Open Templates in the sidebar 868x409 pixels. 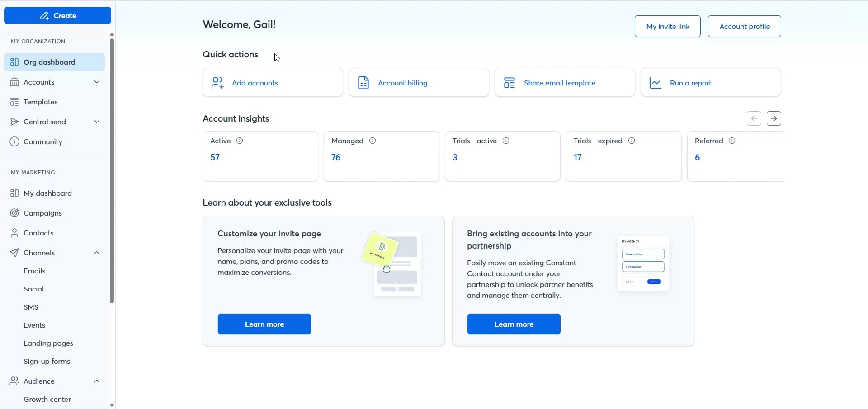click(41, 102)
